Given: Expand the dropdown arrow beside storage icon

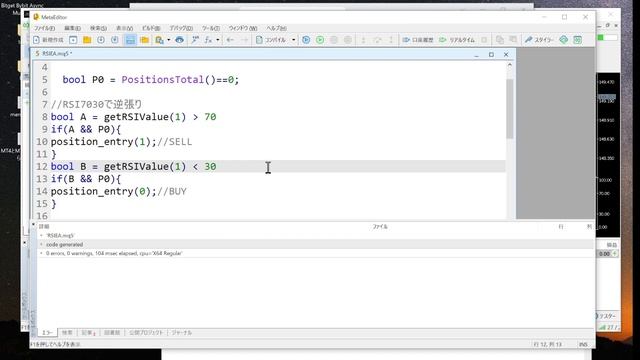Looking at the screenshot, I should point(169,40).
